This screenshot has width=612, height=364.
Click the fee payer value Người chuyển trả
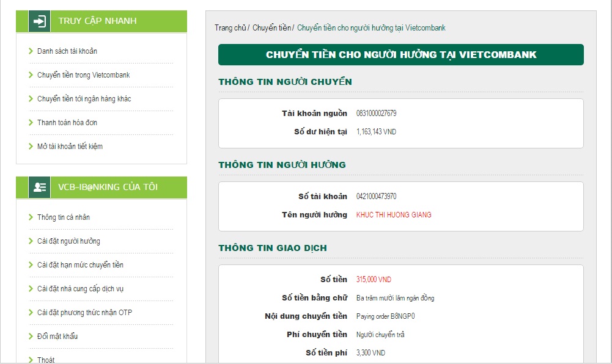pos(380,335)
